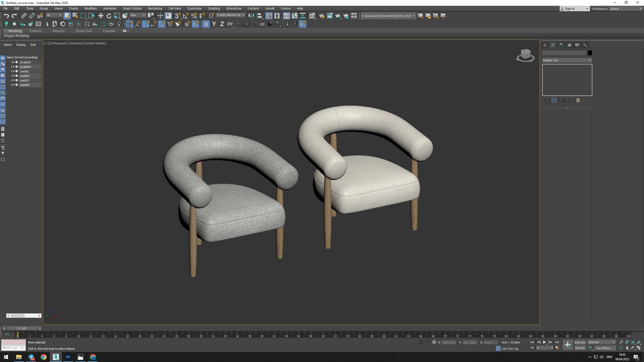Click the Key Filters button
This screenshot has height=362, width=644.
pyautogui.click(x=605, y=348)
